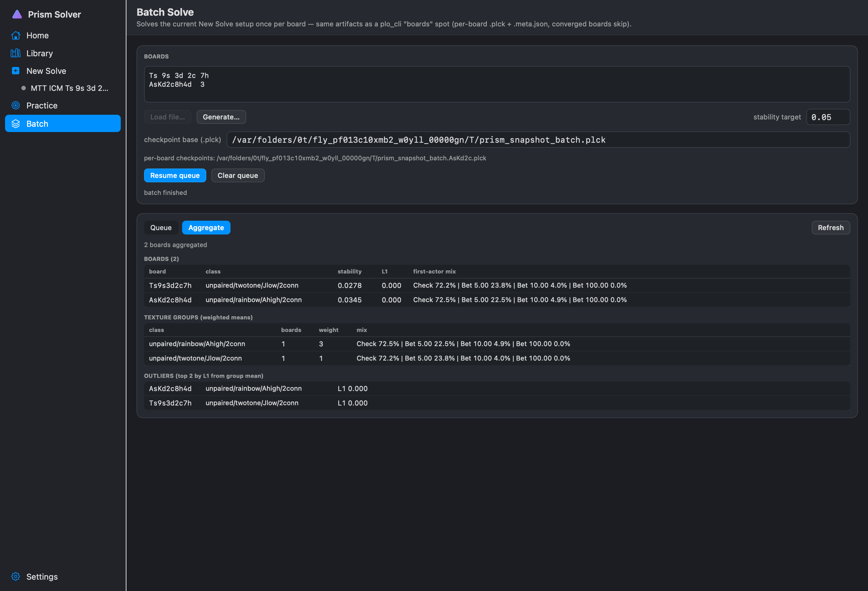The image size is (868, 591).
Task: Click the Batch layers icon
Action: click(16, 124)
